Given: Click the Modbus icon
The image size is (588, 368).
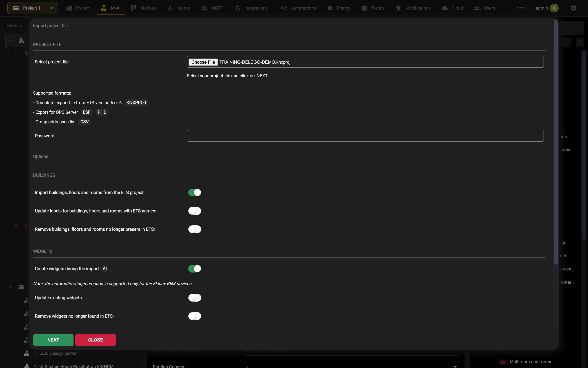Looking at the screenshot, I should pos(133,8).
